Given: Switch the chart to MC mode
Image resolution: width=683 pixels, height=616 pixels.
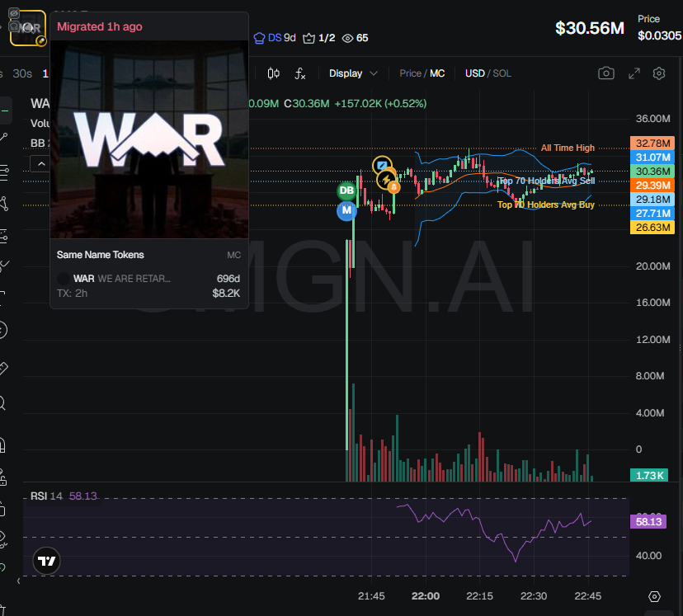Looking at the screenshot, I should pyautogui.click(x=437, y=73).
